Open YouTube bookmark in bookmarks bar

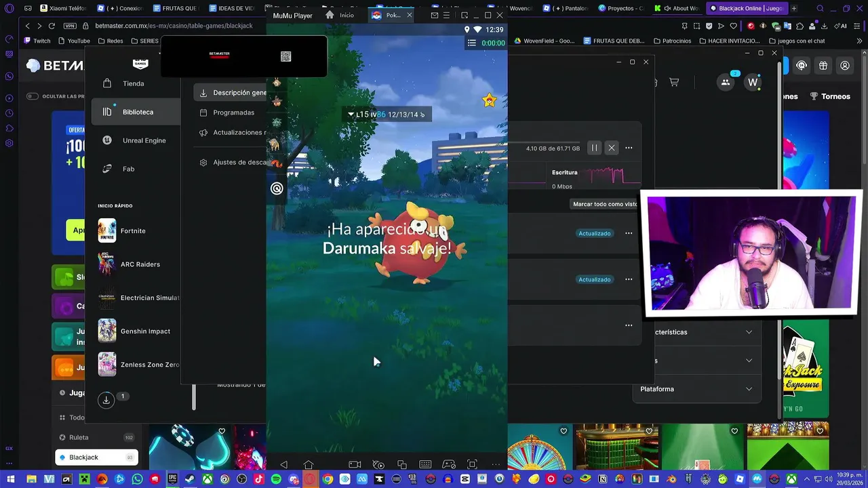point(73,41)
